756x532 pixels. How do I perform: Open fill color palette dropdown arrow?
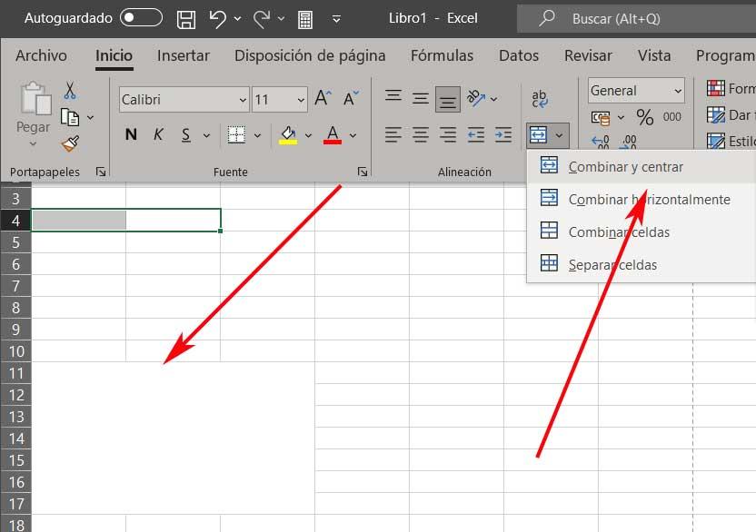click(x=309, y=135)
